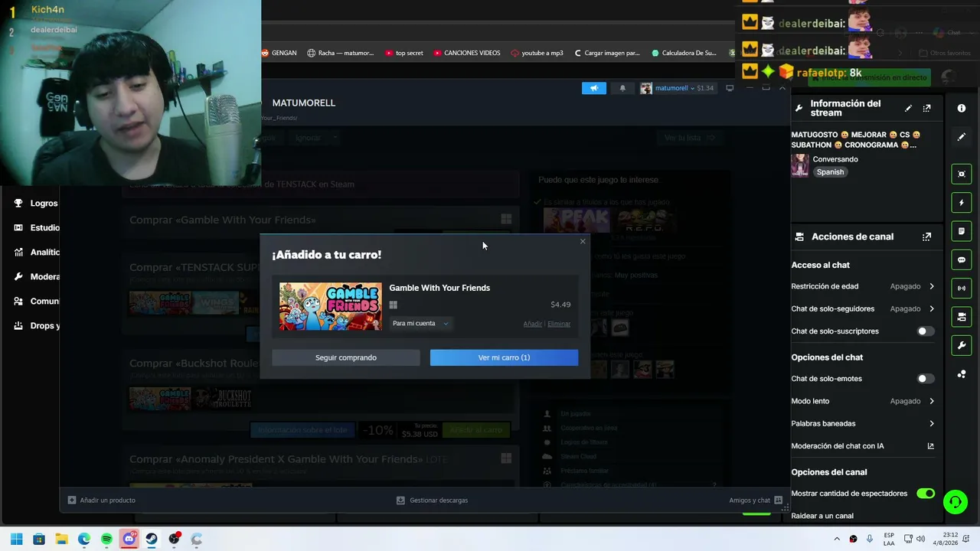Screen dimensions: 980x551
Task: Click the green headset support button
Action: click(x=955, y=502)
